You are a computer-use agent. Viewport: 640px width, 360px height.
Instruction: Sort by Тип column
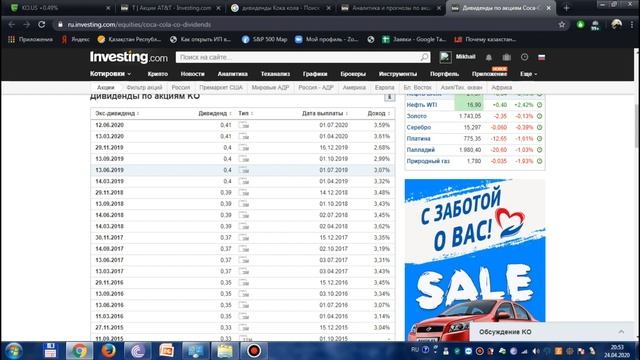pos(245,113)
